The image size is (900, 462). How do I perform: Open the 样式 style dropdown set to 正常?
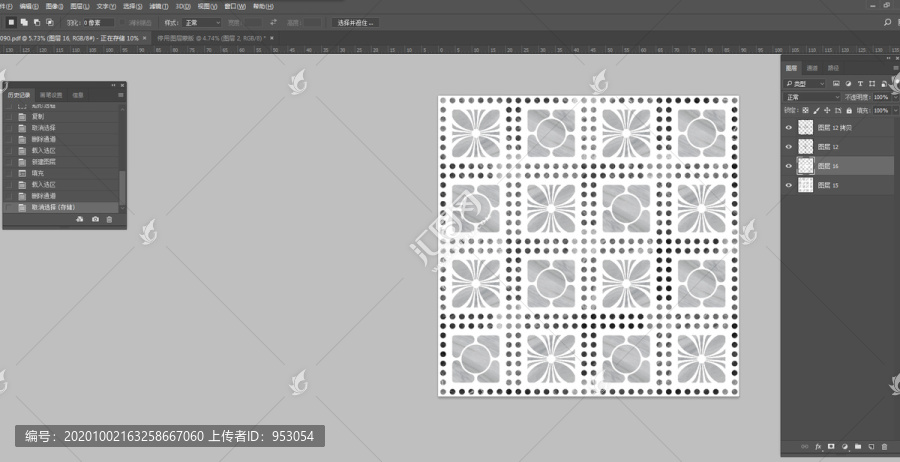[x=201, y=22]
